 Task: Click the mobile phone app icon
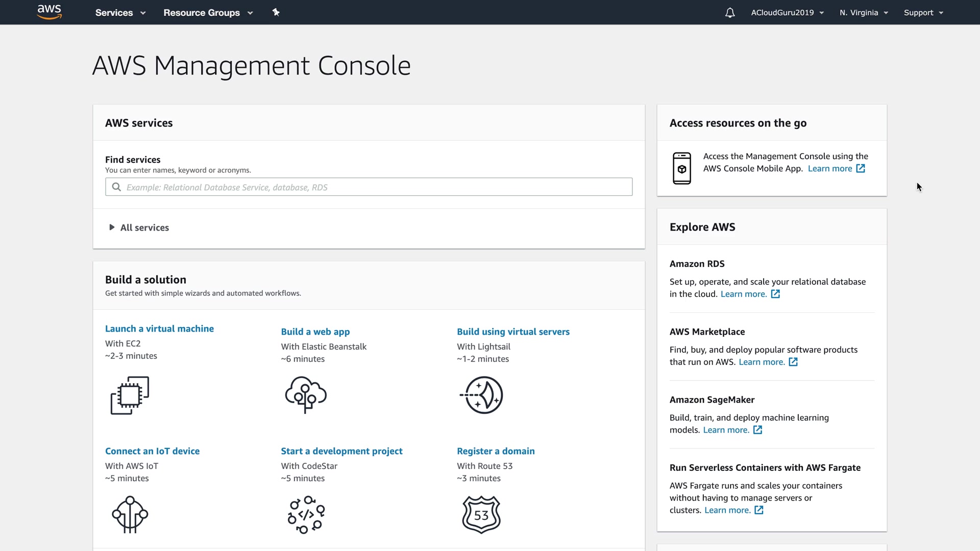click(x=682, y=168)
